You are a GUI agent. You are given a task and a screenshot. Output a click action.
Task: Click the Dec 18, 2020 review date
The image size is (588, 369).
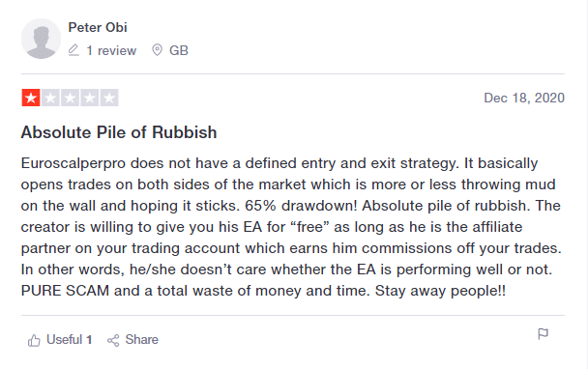[524, 98]
